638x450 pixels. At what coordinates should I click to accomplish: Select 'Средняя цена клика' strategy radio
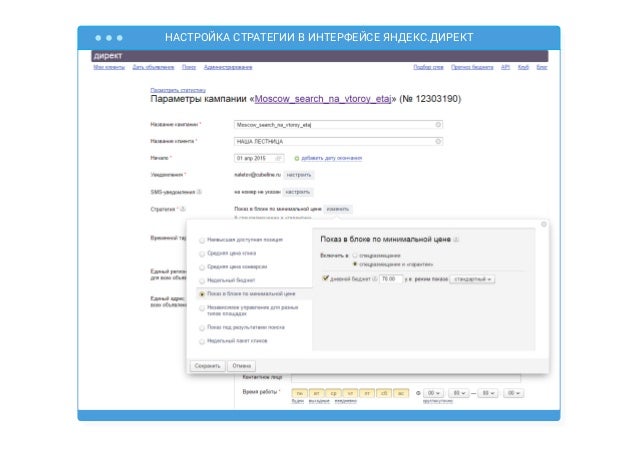point(202,254)
